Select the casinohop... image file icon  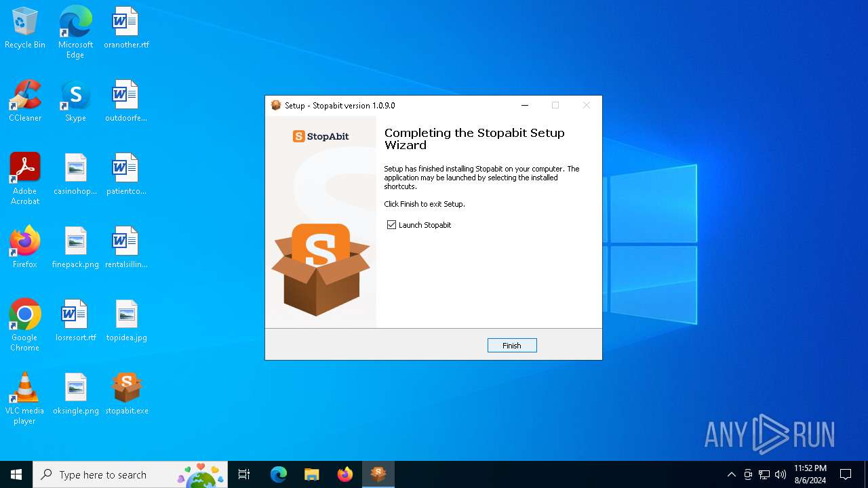[x=75, y=174]
